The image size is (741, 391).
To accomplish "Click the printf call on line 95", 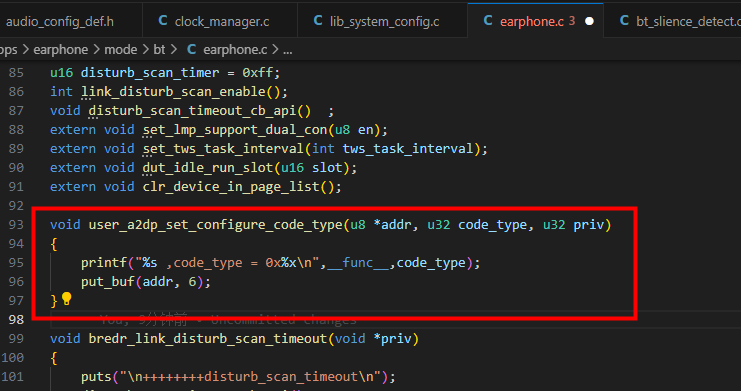I will point(104,262).
